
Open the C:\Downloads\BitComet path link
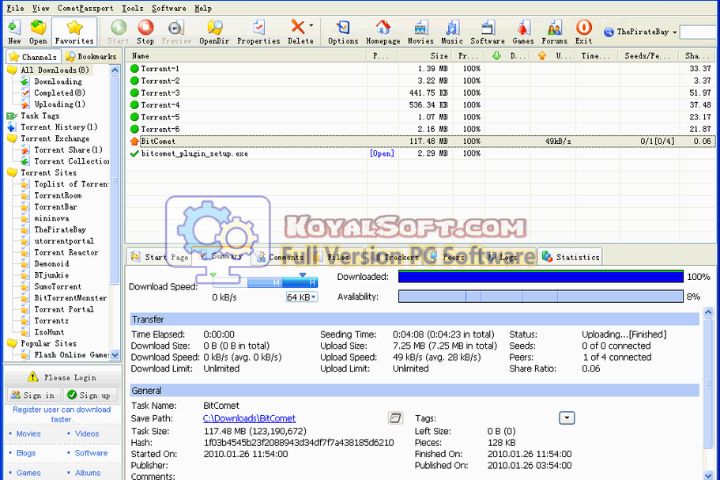249,418
